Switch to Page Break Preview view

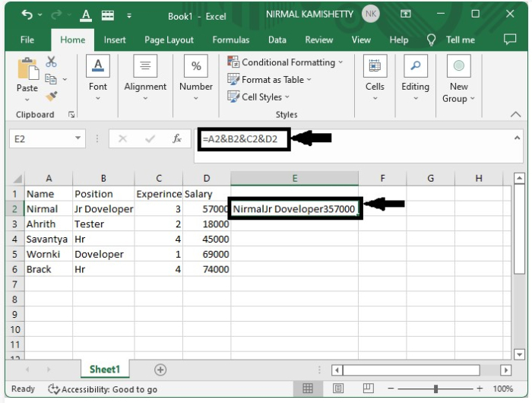(366, 389)
